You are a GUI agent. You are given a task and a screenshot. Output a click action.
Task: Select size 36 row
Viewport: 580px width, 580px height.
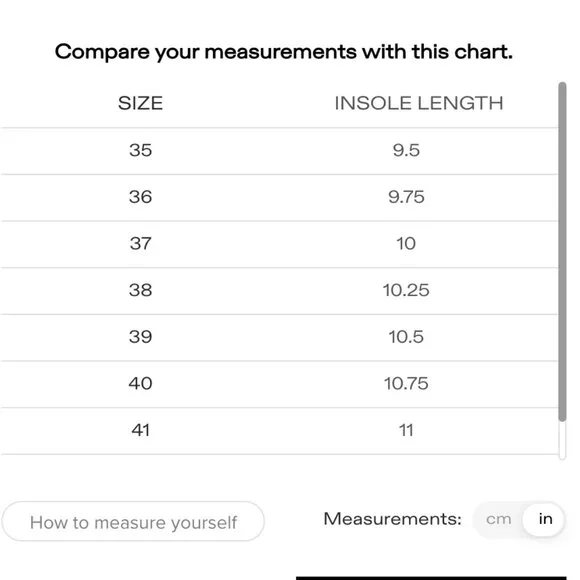pos(279,198)
